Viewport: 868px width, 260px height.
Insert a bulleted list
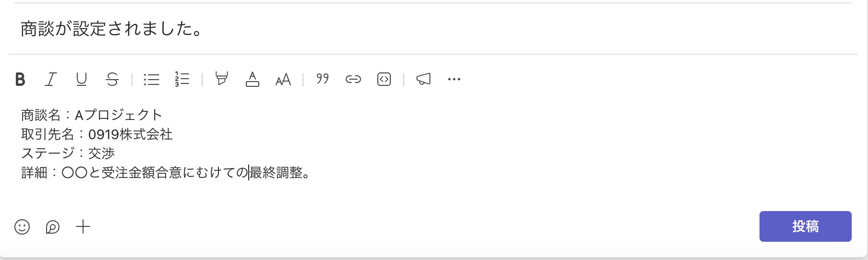pyautogui.click(x=151, y=79)
